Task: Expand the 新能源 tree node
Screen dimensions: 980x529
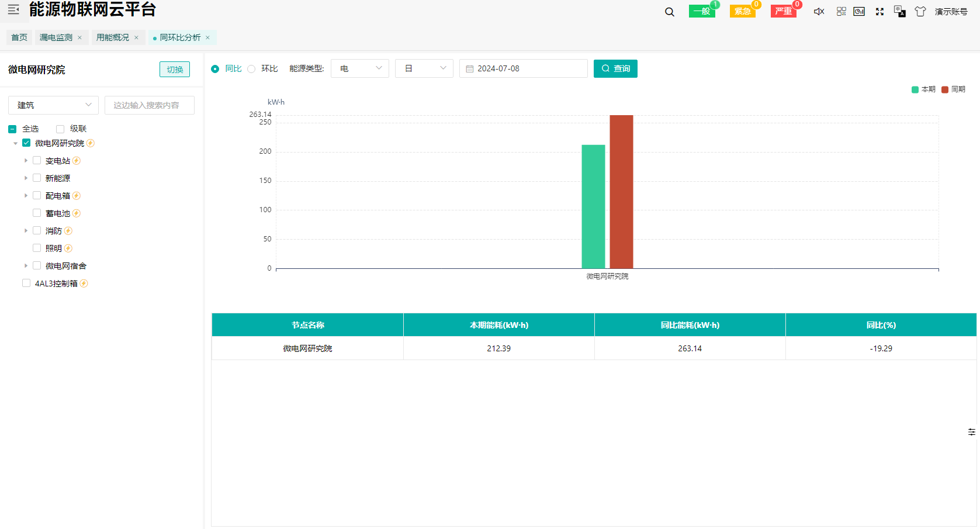Action: click(x=26, y=178)
